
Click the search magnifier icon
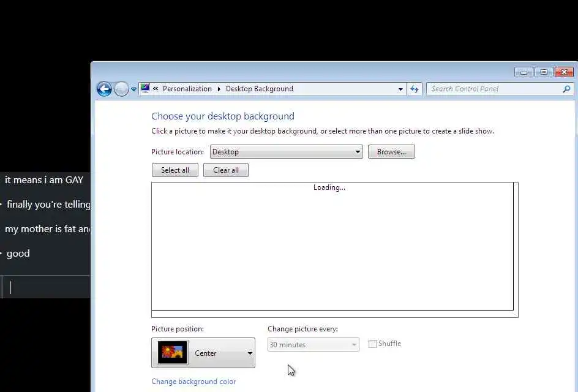click(x=566, y=89)
